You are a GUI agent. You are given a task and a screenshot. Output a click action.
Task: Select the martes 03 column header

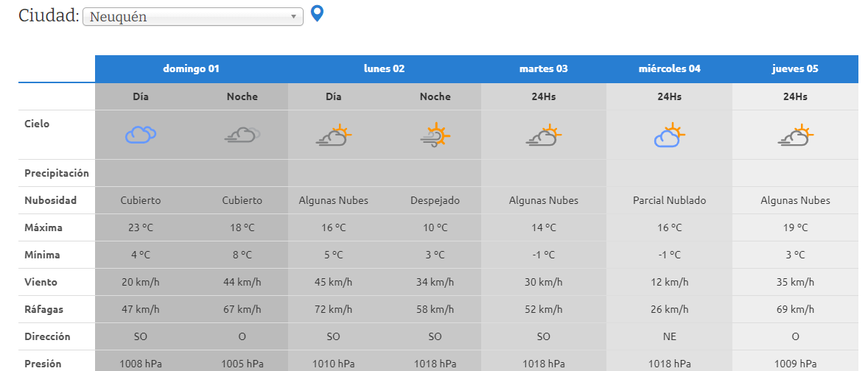[x=544, y=69]
